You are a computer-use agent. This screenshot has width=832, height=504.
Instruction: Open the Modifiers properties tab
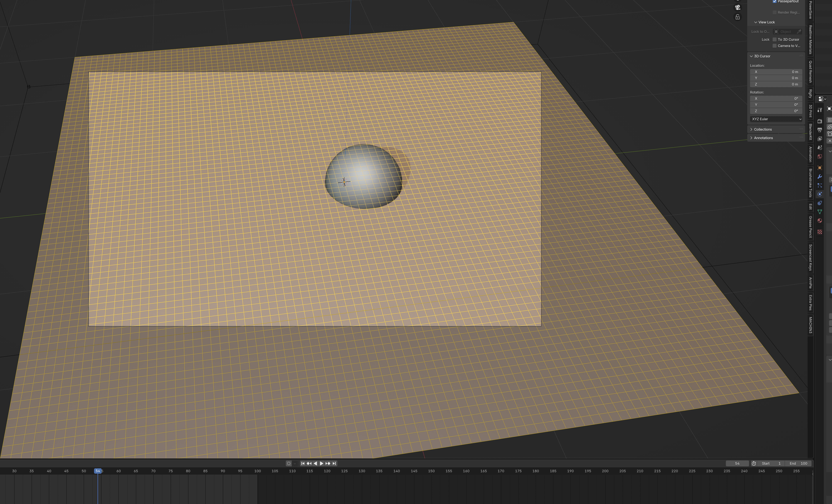pyautogui.click(x=820, y=177)
